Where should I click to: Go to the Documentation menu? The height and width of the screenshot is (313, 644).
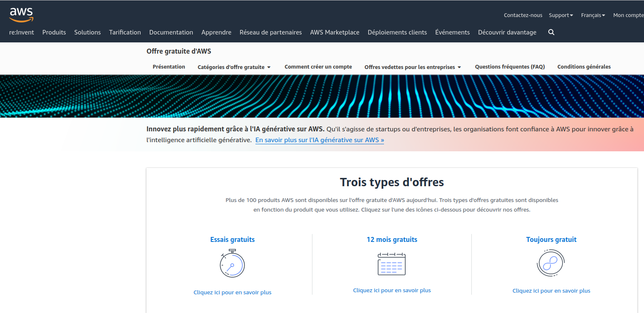(171, 32)
